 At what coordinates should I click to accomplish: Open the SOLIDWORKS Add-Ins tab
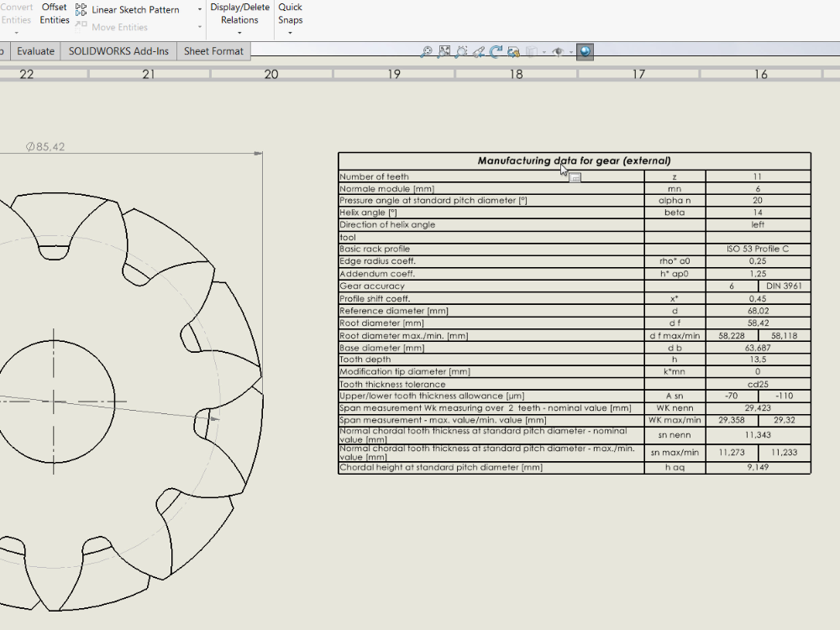(x=118, y=51)
